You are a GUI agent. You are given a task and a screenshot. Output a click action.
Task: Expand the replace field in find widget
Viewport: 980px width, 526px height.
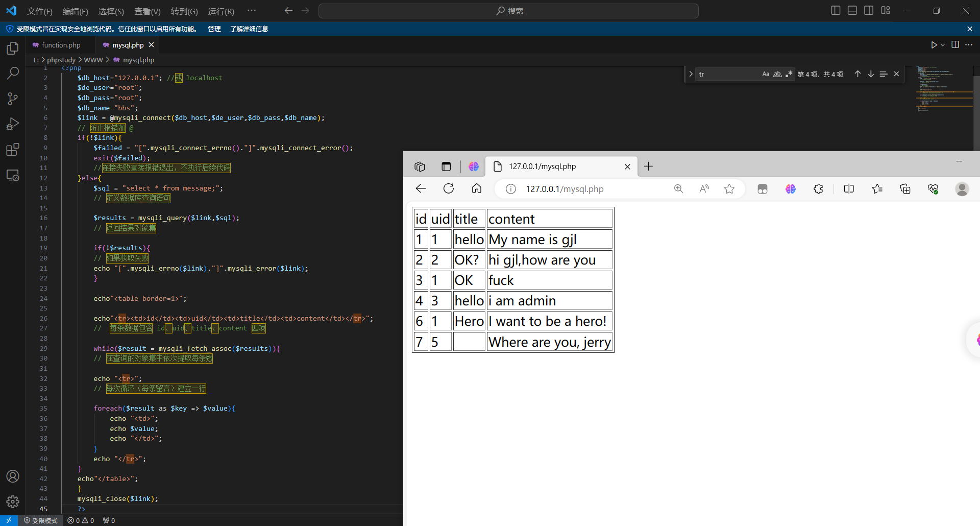[691, 74]
